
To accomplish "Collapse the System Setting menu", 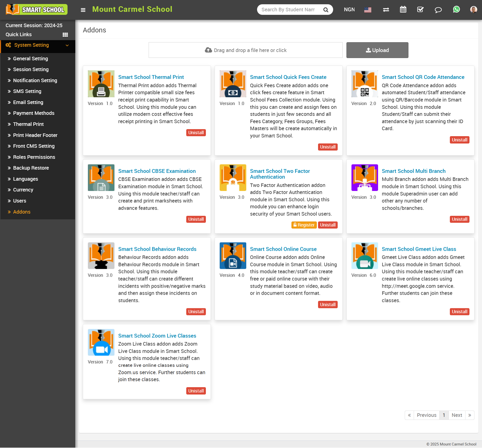I will pos(67,45).
